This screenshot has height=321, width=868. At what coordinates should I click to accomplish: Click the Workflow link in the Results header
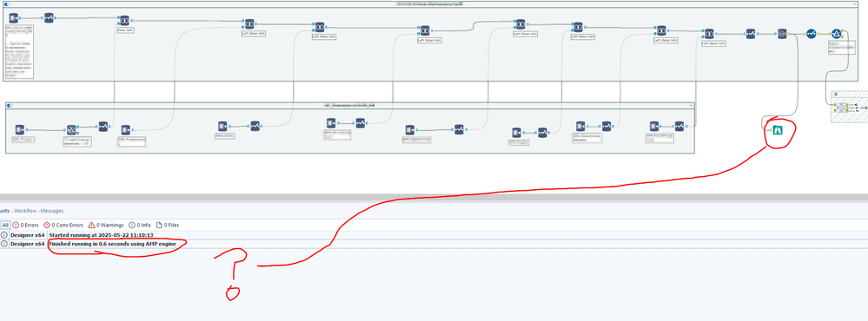[25, 211]
